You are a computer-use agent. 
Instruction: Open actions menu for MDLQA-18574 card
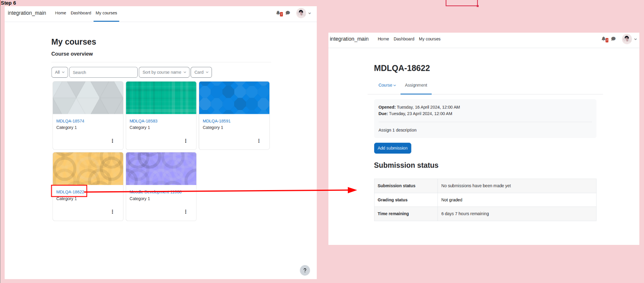[113, 141]
